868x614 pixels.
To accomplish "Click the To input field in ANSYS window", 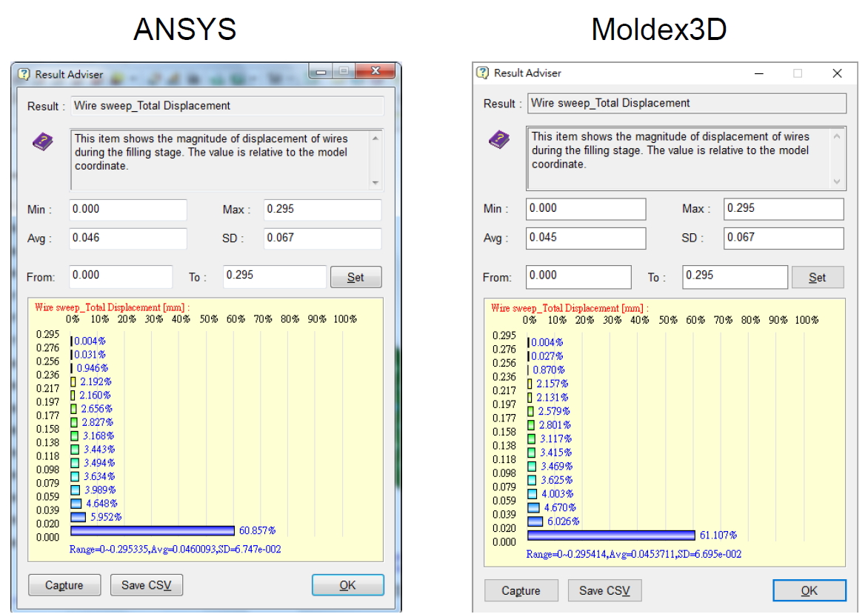I will click(275, 276).
